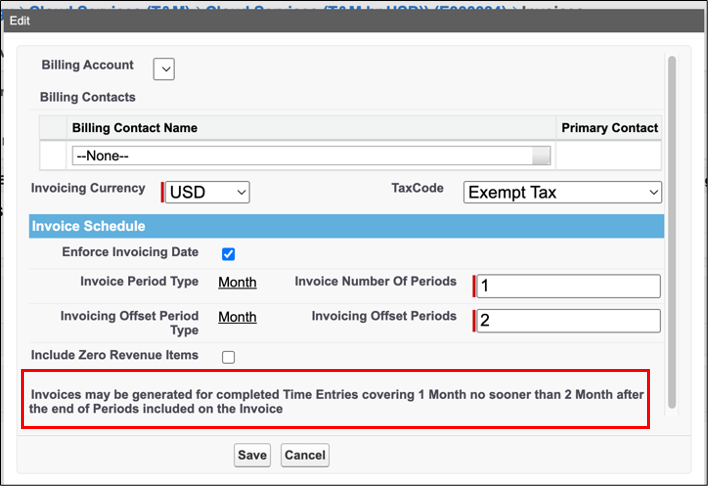Enable the Include Zero Revenue Items checkbox
Viewport: 708px width, 486px height.
(228, 357)
